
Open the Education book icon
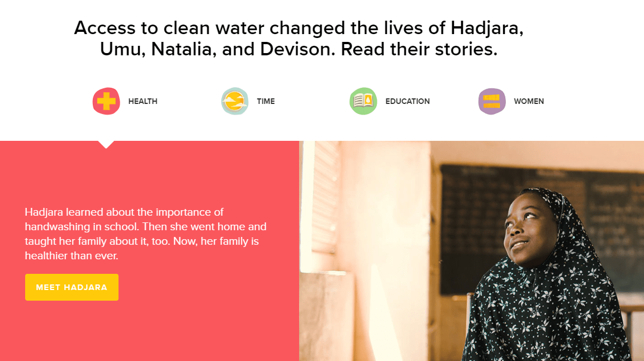[363, 101]
